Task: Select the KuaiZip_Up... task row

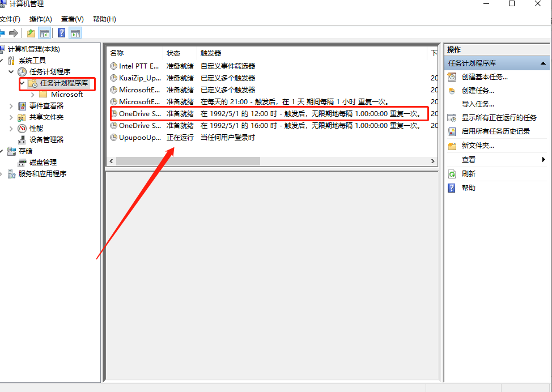Action: point(272,78)
